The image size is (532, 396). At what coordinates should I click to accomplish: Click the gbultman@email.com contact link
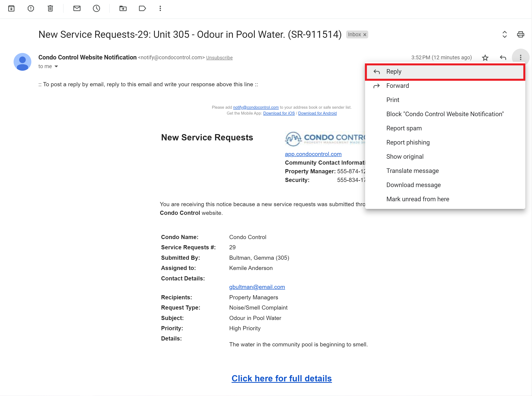257,287
